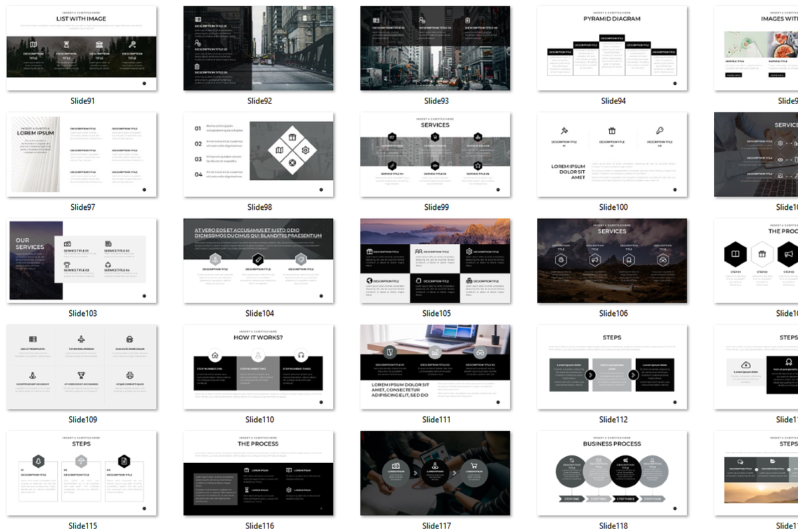Click the umbrella hexagon icon on Slide115
Viewport: 798px width, 532px height.
tap(81, 461)
